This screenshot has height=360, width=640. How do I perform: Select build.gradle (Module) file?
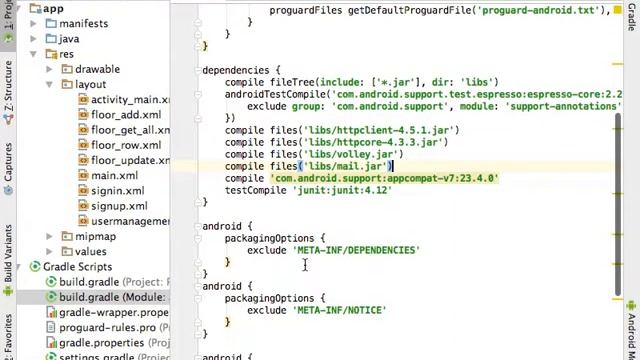pos(113,297)
